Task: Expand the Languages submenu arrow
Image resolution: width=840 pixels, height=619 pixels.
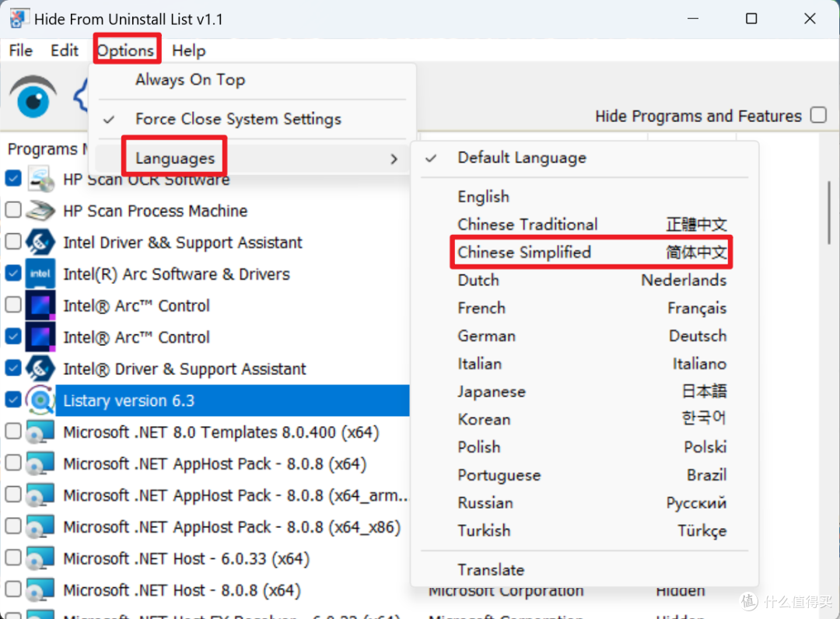Action: click(x=394, y=159)
